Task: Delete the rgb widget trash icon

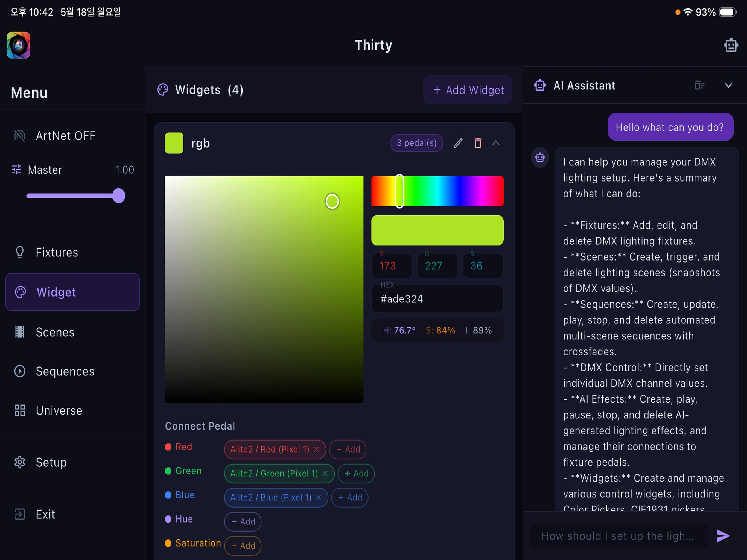Action: (x=477, y=143)
